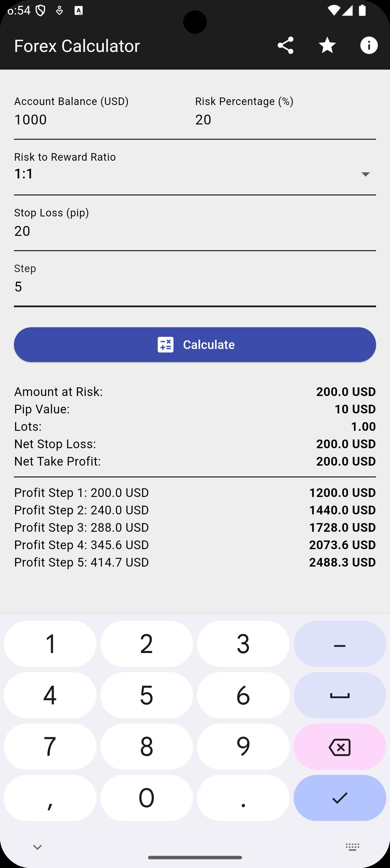Tap the space bar key
The height and width of the screenshot is (868, 390).
pyautogui.click(x=340, y=695)
